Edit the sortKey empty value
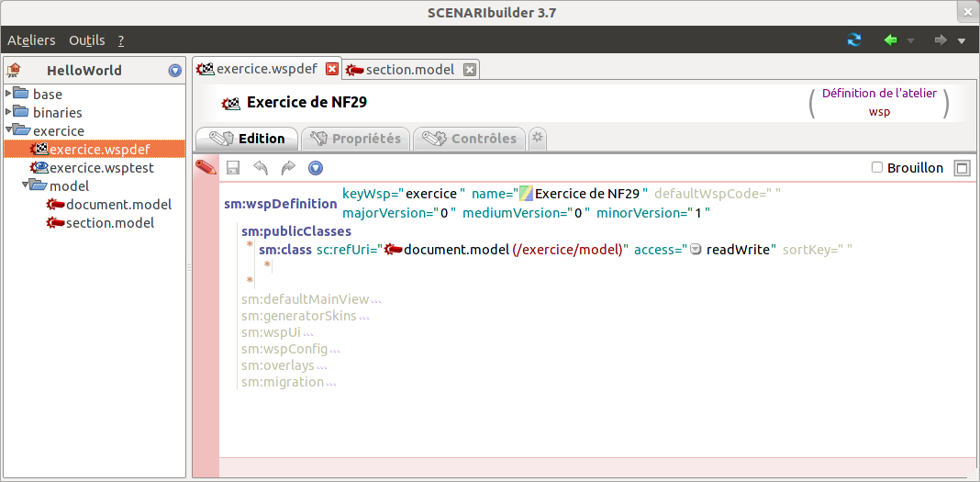This screenshot has width=980, height=482. point(844,250)
